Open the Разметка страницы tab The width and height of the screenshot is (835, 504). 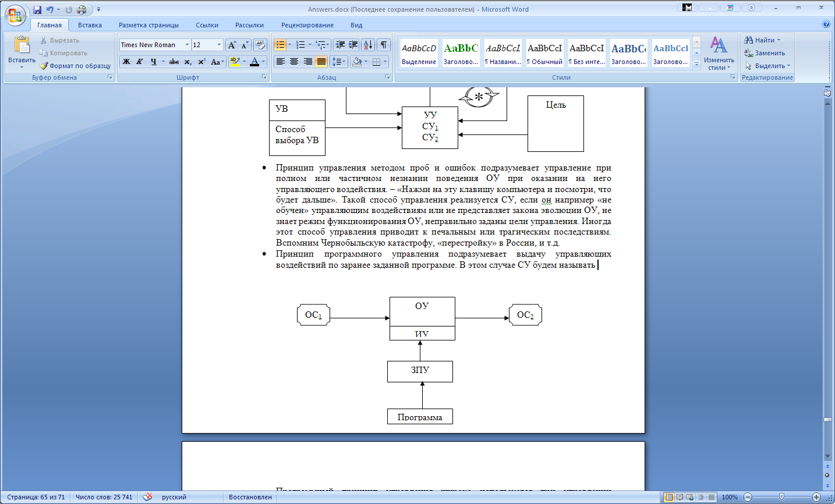(x=148, y=25)
